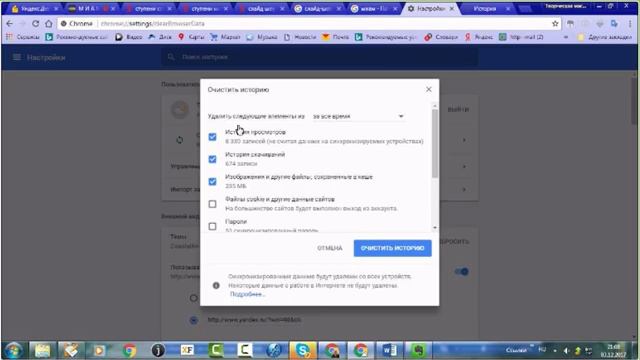Open the Карты bookmark
640x360 pixels.
[x=191, y=37]
